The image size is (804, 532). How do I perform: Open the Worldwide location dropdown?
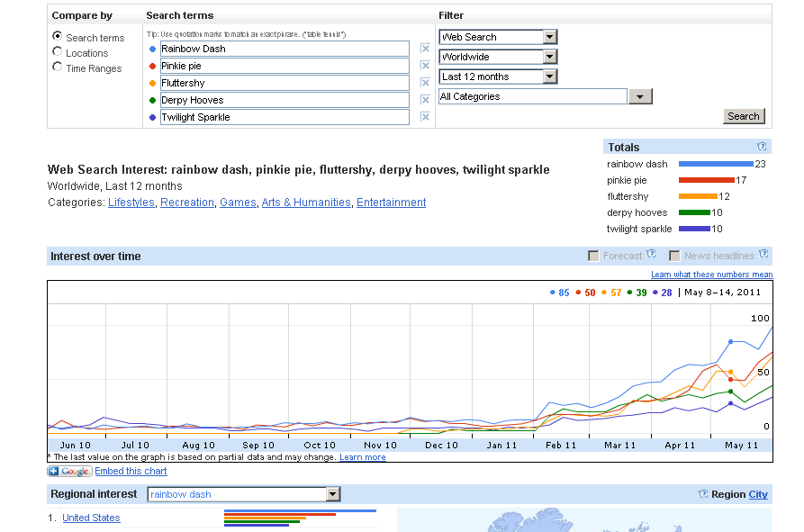point(498,57)
